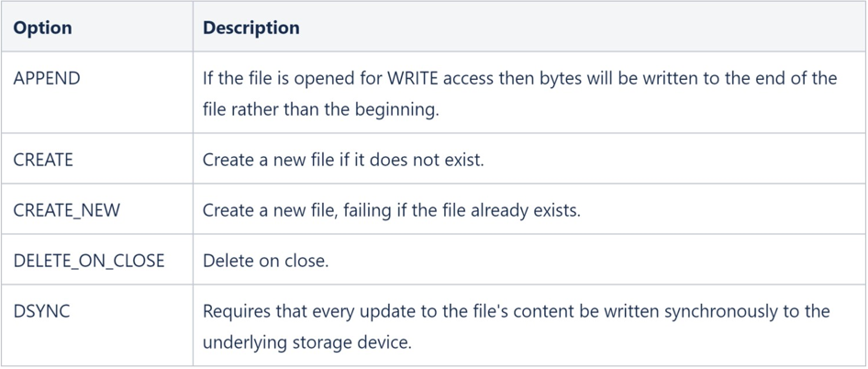
Task: Click "Create a new file if it does not exist" text
Action: [342, 160]
